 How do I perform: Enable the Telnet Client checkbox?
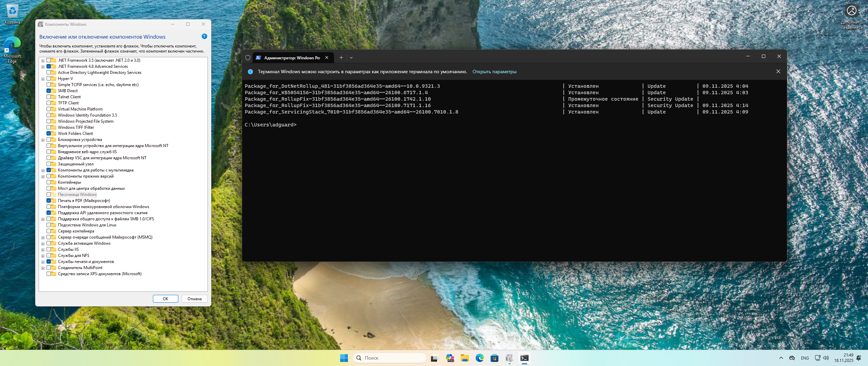(49, 97)
